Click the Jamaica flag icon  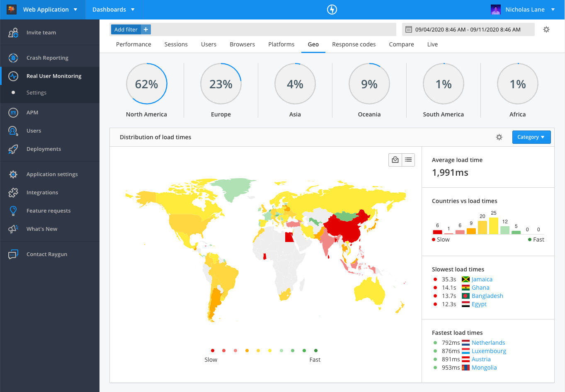(466, 279)
